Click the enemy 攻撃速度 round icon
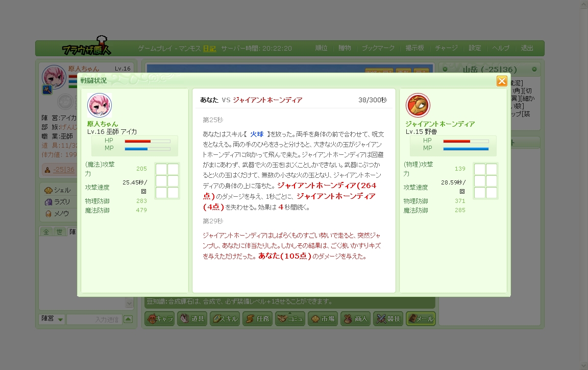This screenshot has width=588, height=370. (x=462, y=191)
